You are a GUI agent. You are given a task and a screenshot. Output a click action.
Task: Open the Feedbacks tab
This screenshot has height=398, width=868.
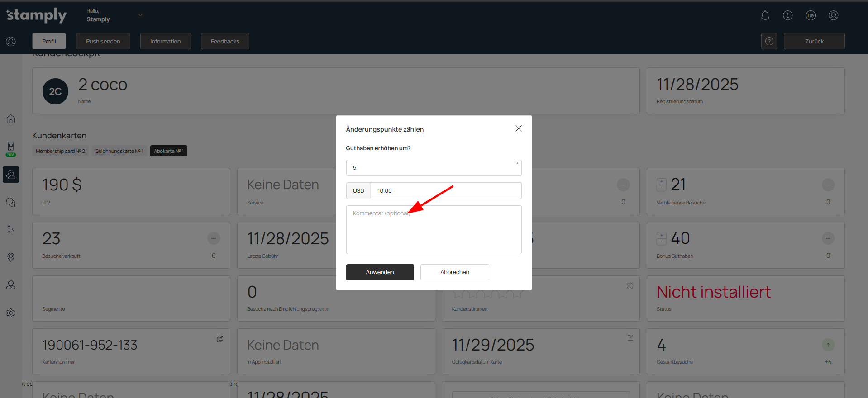coord(225,41)
